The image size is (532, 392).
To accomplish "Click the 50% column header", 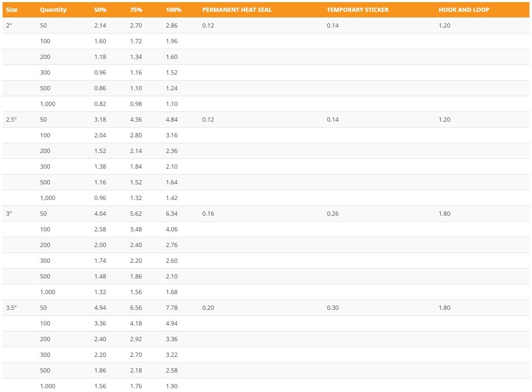I will click(x=100, y=10).
